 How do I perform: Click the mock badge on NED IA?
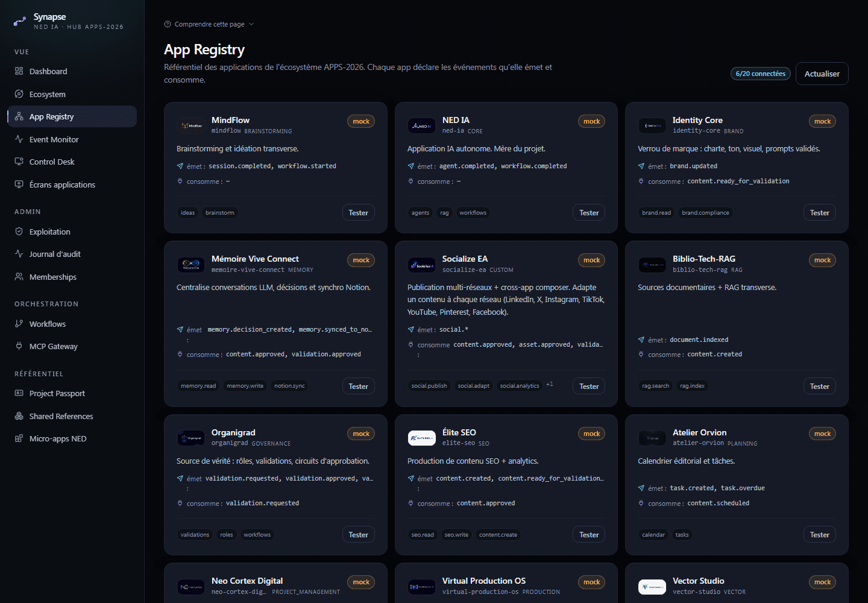click(591, 121)
